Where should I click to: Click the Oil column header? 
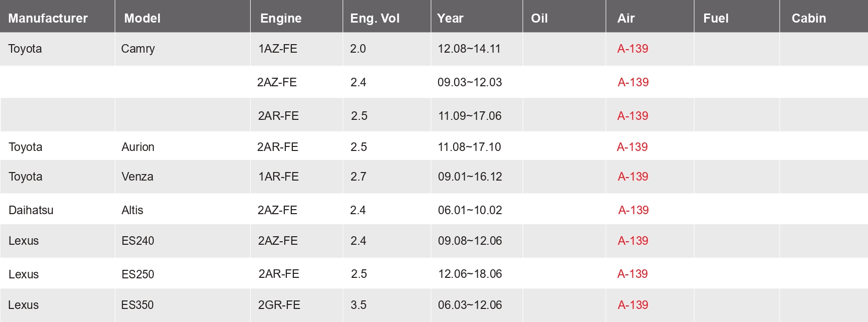tap(539, 19)
